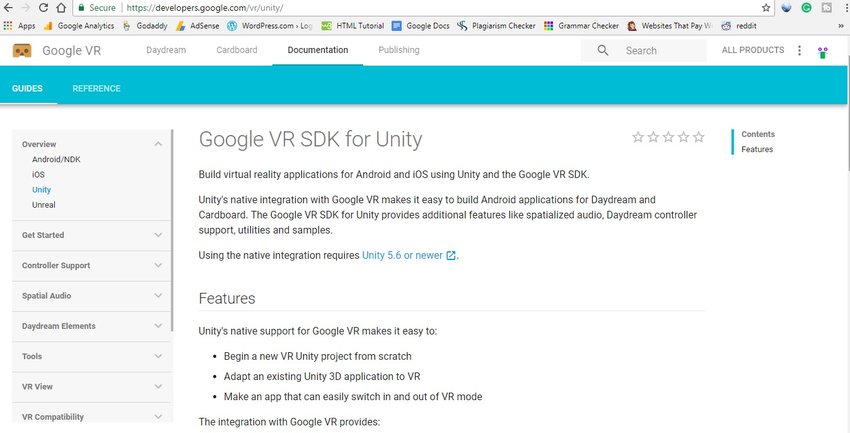Click the sidebar navigation scrollbar
Viewport: 850px width, 433px height.
[173, 230]
